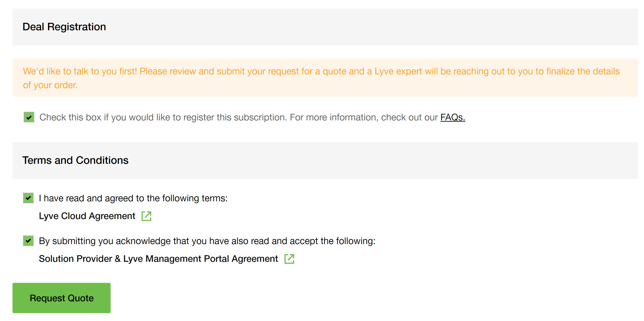Image resolution: width=644 pixels, height=321 pixels.
Task: Toggle the 'By submitting you acknowledge' checkbox
Action: click(28, 241)
